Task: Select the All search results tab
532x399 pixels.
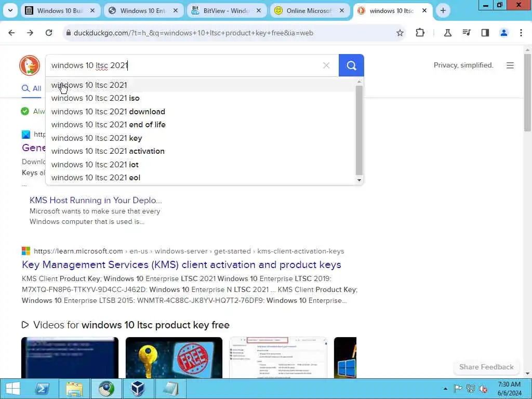Action: [32, 88]
